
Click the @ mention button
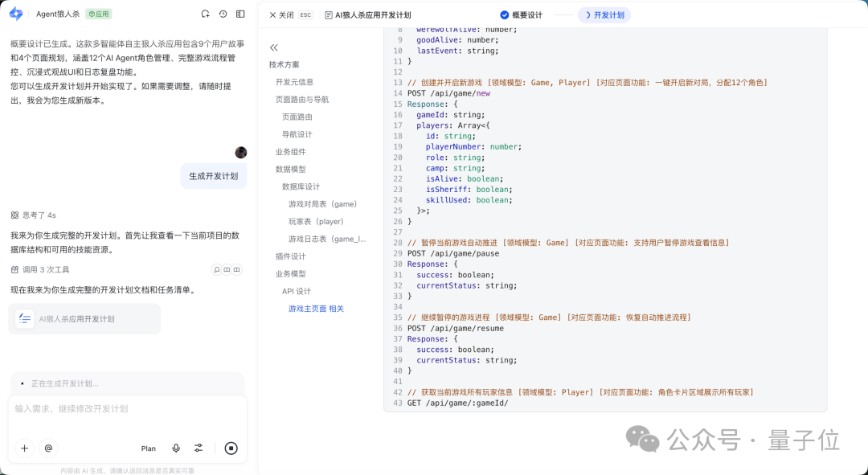pos(49,448)
